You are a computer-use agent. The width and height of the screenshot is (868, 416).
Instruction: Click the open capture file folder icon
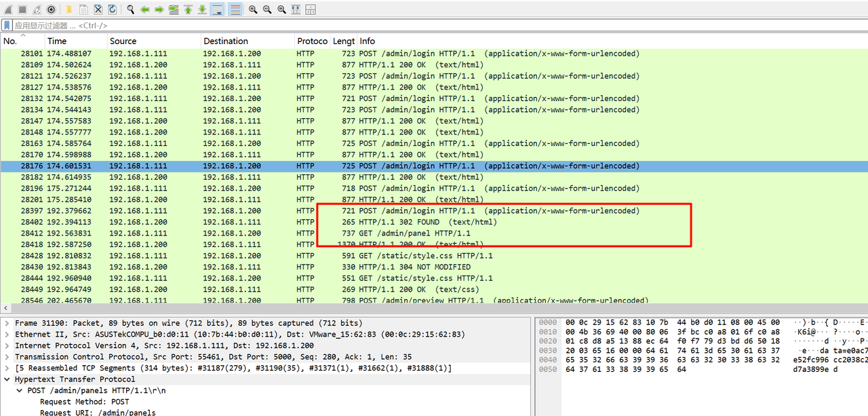69,10
